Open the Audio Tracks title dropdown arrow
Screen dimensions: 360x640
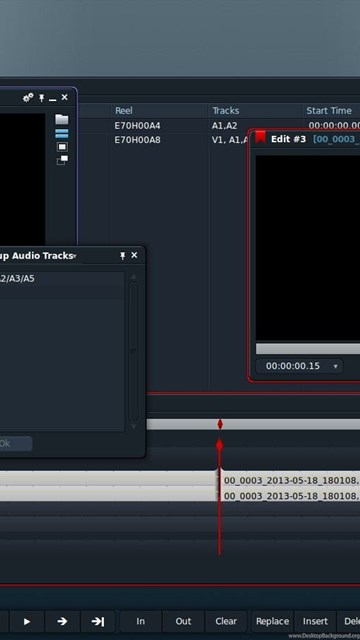click(x=74, y=257)
